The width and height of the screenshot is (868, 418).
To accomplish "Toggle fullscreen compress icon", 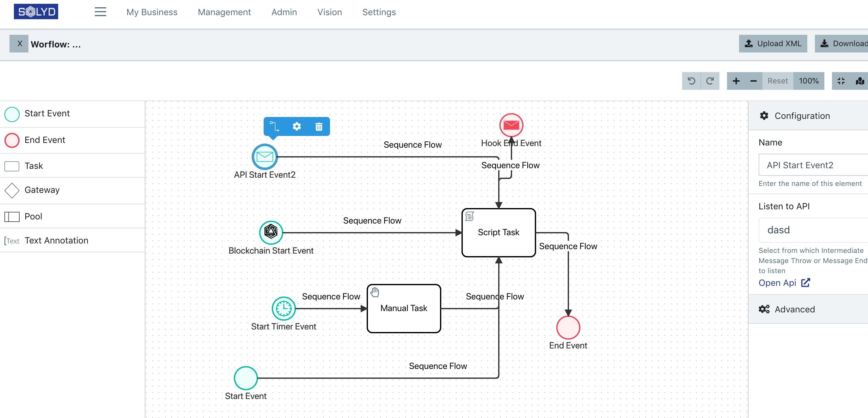I will pos(841,81).
